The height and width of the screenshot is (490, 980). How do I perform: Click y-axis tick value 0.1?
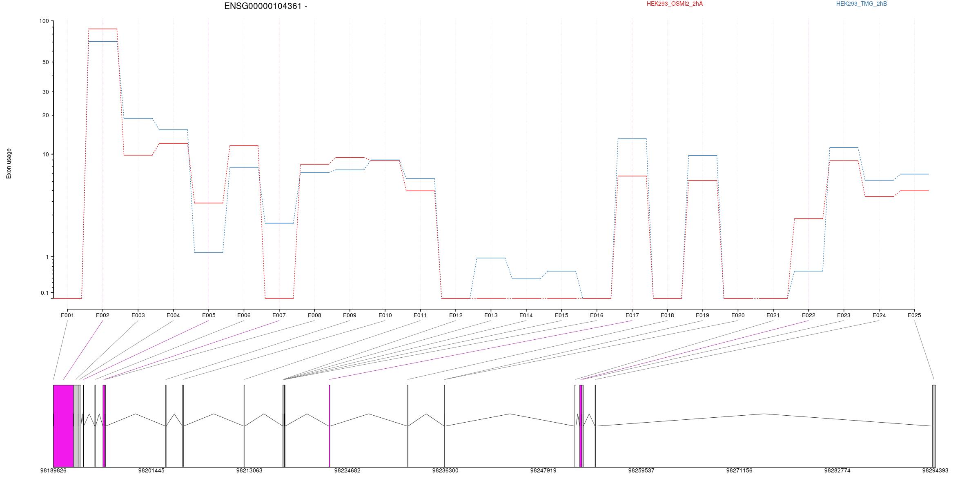[45, 293]
